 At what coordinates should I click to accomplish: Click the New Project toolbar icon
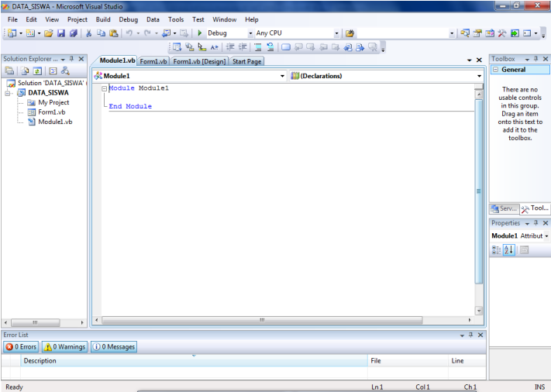point(12,33)
